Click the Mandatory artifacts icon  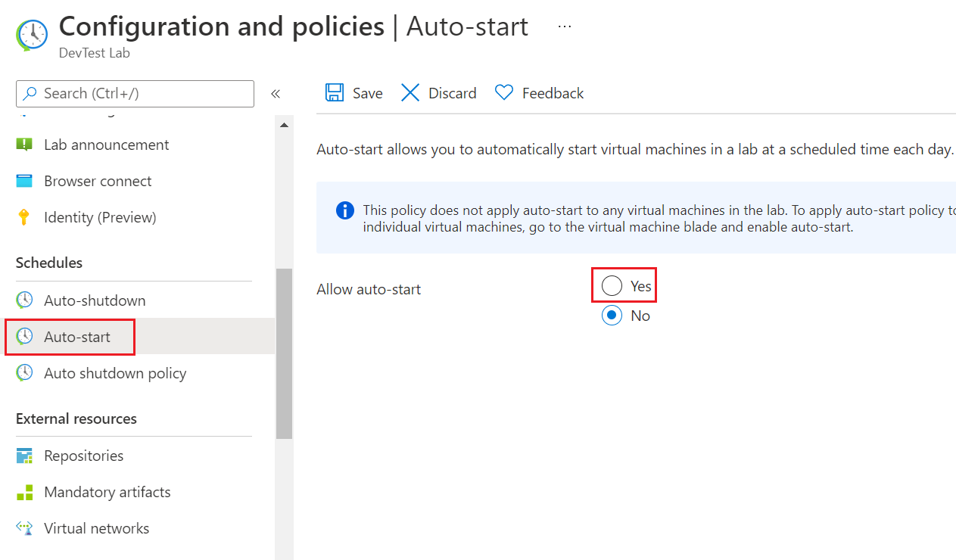[24, 492]
